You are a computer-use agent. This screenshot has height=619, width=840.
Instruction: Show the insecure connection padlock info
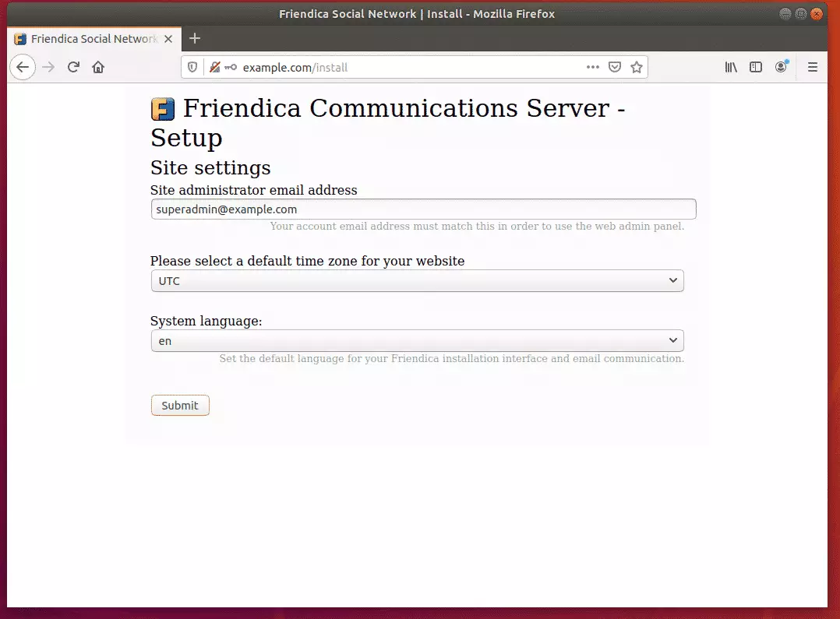click(x=215, y=68)
